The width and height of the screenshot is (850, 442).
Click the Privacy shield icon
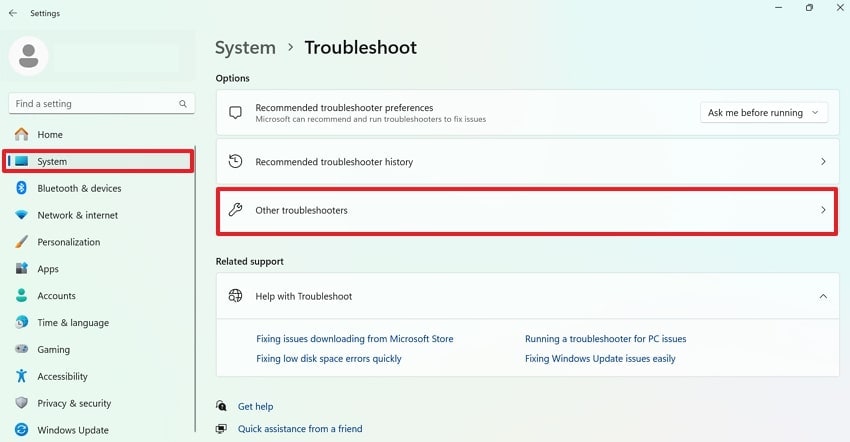pyautogui.click(x=21, y=402)
